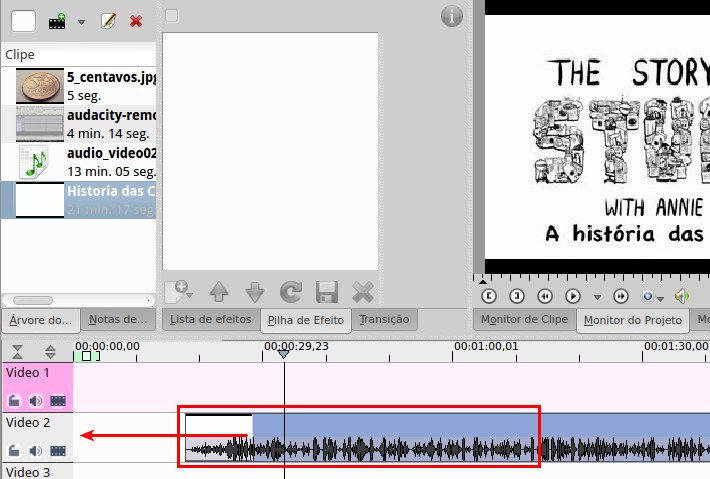Mute audio on the Video 2 track
Viewport: 710px width, 479px height.
36,451
